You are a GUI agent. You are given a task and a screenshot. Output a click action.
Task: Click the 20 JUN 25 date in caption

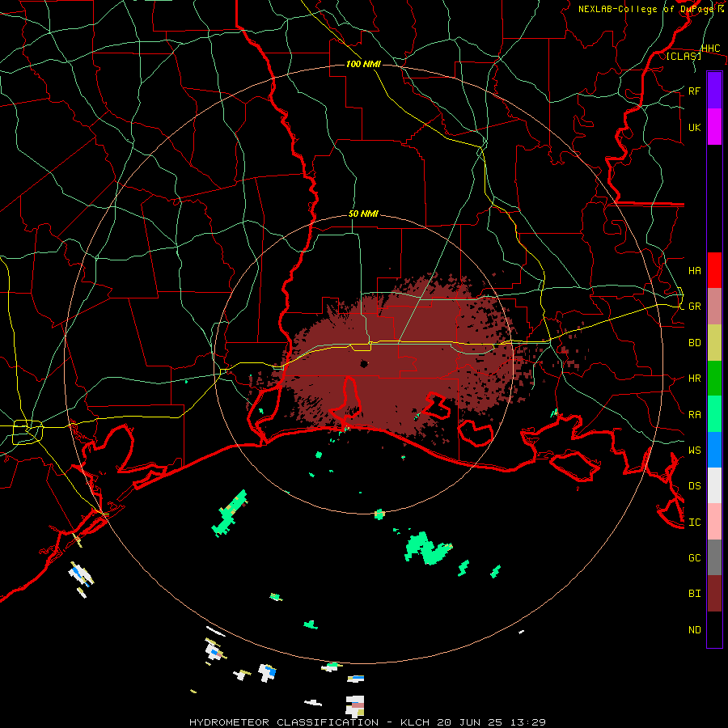tap(470, 722)
